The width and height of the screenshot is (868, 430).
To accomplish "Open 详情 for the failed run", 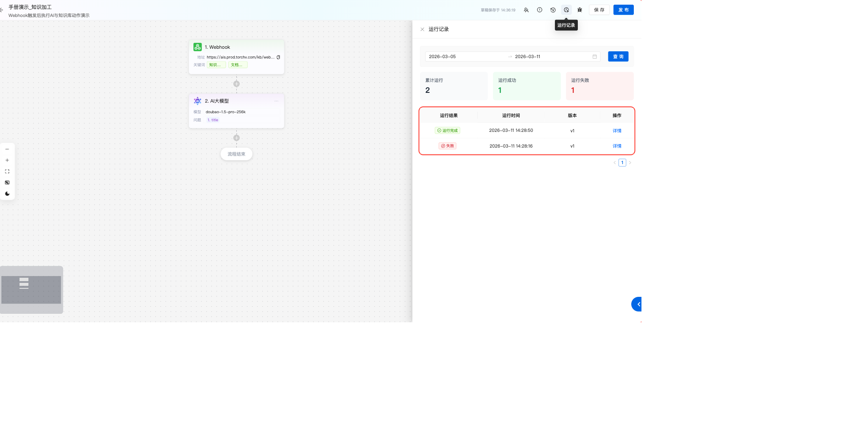I will click(x=617, y=146).
